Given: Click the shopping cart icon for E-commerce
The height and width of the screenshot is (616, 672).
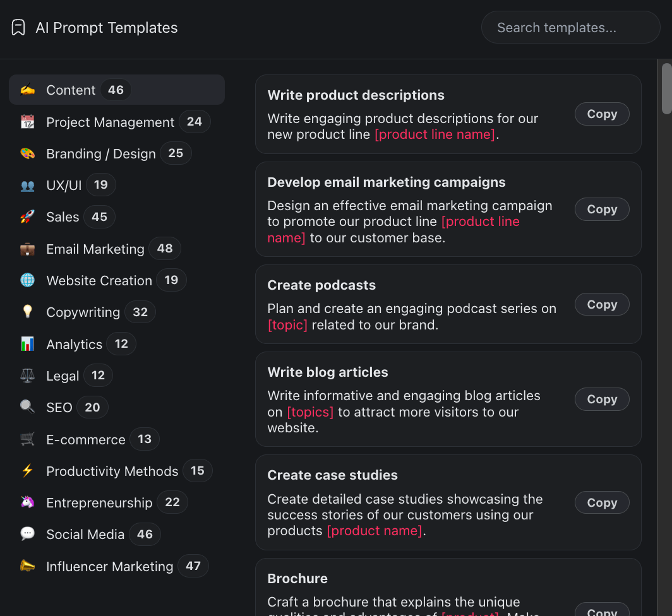Looking at the screenshot, I should pos(28,439).
